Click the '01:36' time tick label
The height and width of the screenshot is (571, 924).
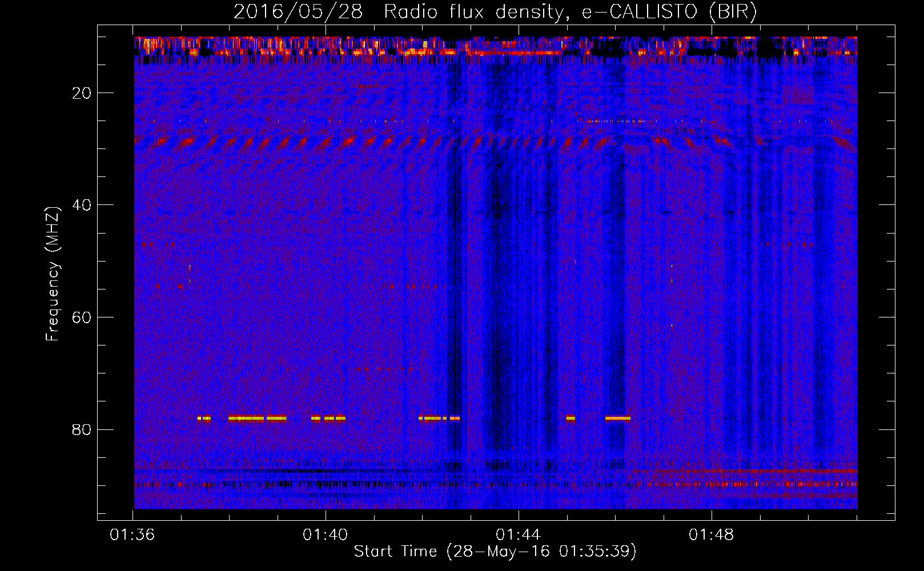pyautogui.click(x=132, y=534)
